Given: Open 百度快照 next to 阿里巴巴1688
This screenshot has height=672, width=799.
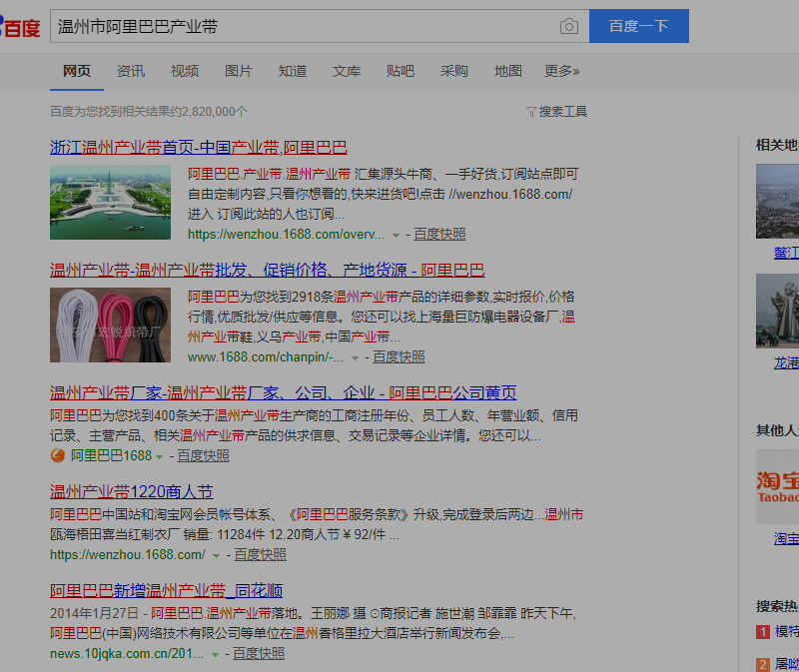Looking at the screenshot, I should click(x=204, y=455).
